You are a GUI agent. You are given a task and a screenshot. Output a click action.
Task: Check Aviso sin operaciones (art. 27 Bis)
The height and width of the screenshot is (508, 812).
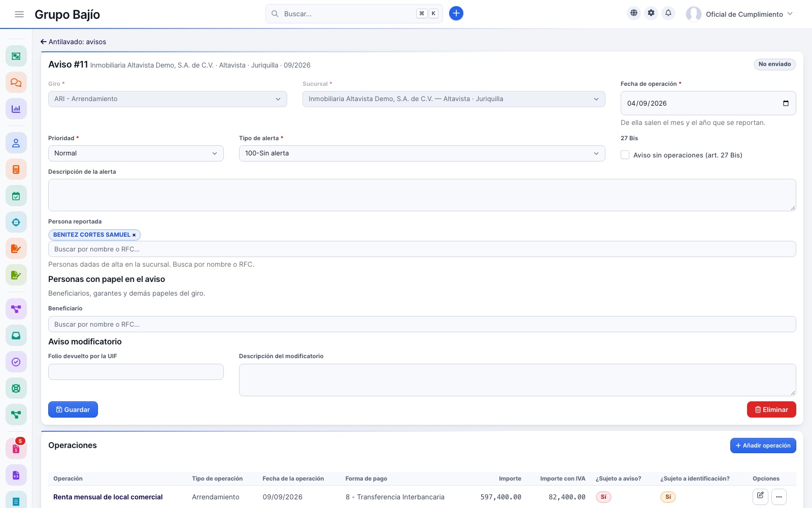625,155
